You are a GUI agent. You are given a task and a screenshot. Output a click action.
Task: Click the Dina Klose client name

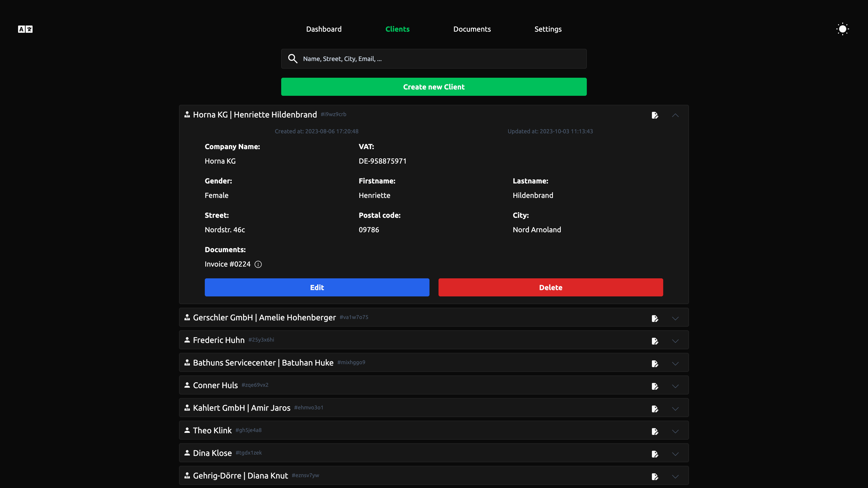coord(212,453)
